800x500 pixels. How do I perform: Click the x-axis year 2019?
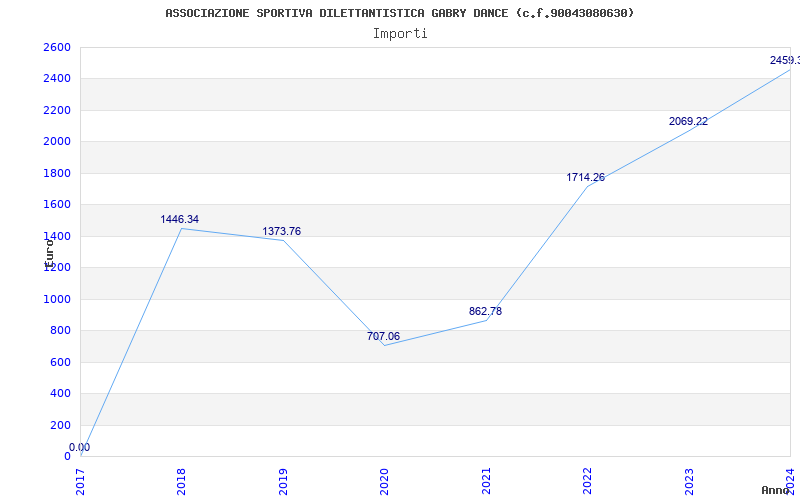[x=283, y=481]
